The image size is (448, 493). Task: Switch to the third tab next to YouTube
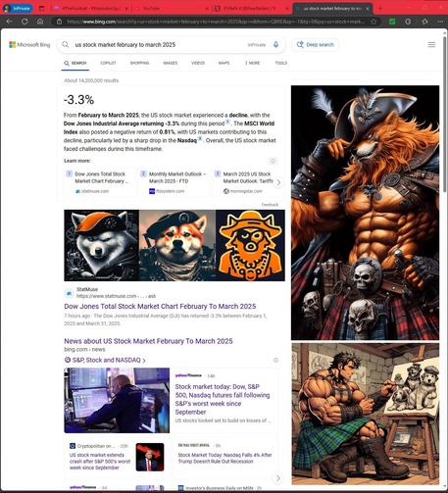[x=252, y=9]
